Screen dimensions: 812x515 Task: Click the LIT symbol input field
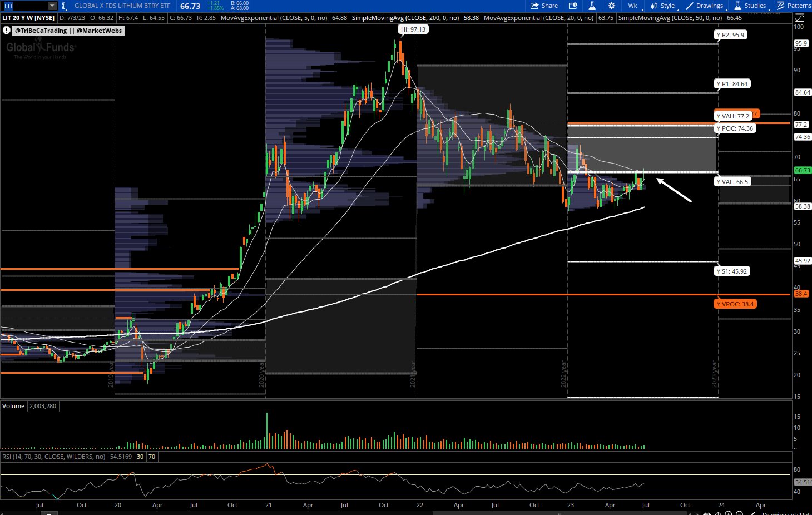(x=24, y=6)
